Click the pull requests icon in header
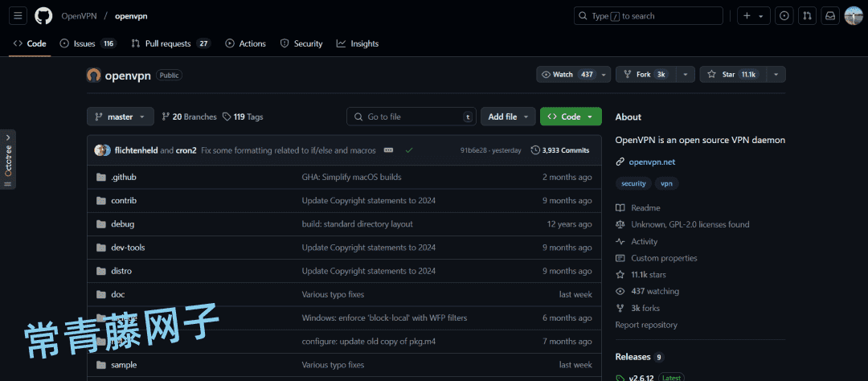Viewport: 868px width, 381px height. pyautogui.click(x=808, y=15)
